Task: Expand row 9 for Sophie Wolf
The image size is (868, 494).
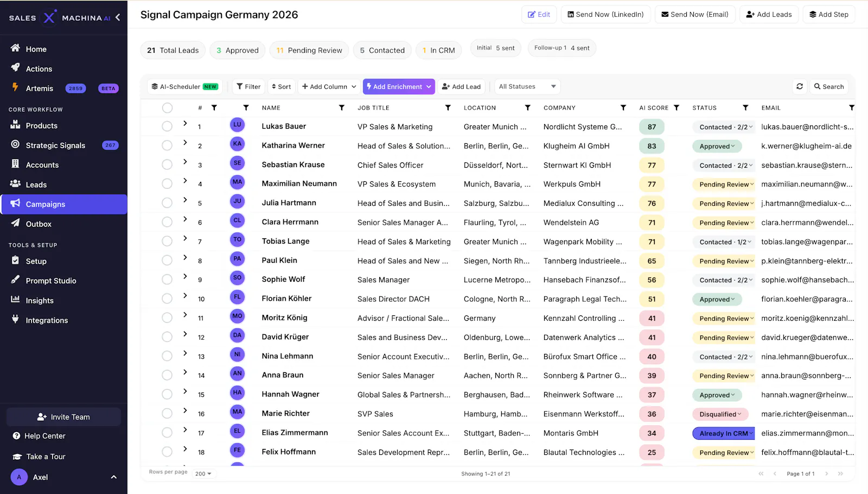Action: 185,276
